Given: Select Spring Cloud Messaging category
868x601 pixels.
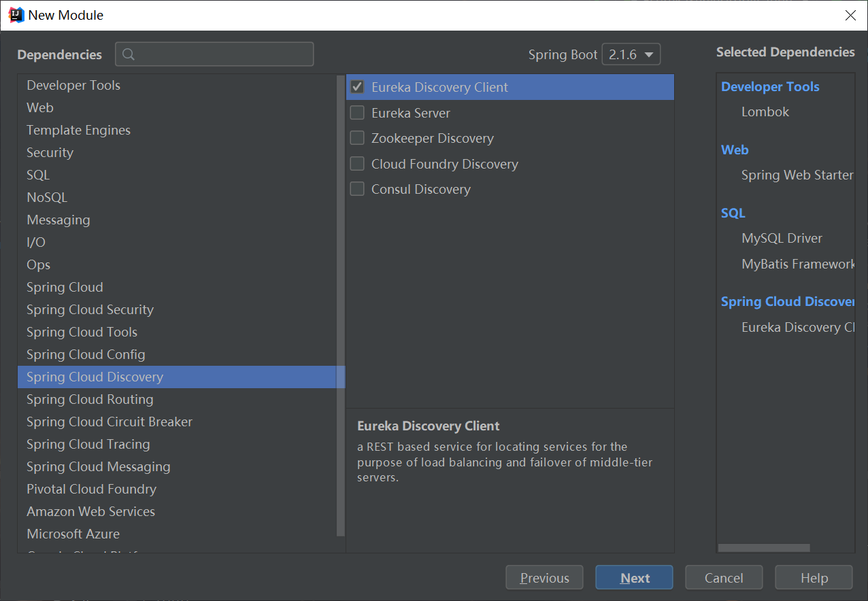Looking at the screenshot, I should [x=177, y=466].
